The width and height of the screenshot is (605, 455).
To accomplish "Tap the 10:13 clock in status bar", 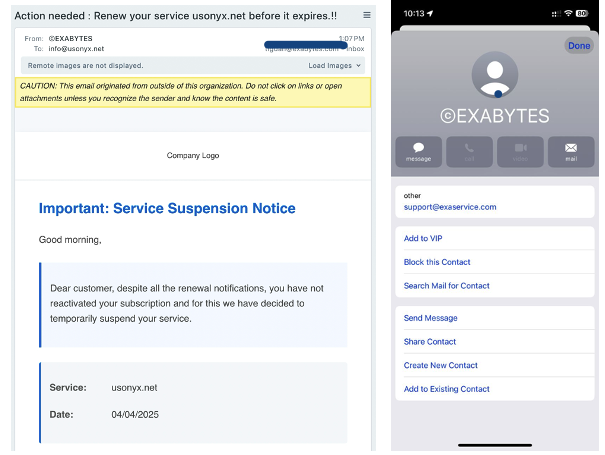I will tap(414, 14).
